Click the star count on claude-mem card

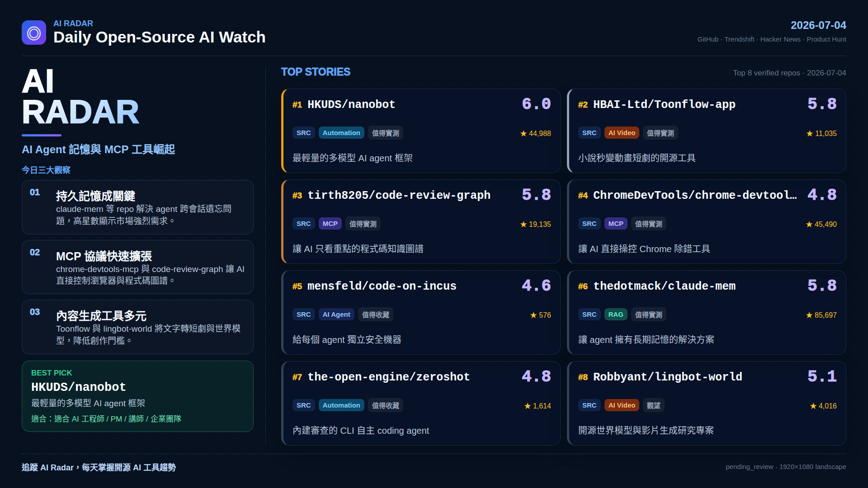pyautogui.click(x=826, y=315)
